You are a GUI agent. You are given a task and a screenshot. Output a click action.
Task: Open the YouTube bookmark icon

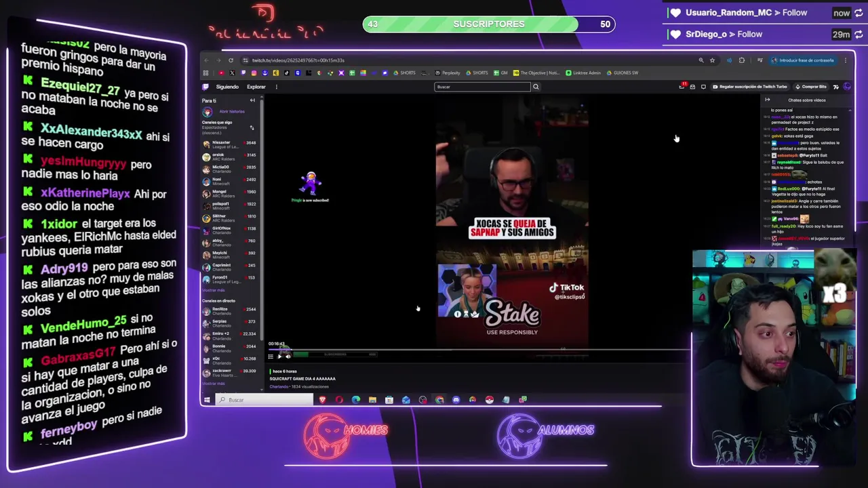[222, 73]
